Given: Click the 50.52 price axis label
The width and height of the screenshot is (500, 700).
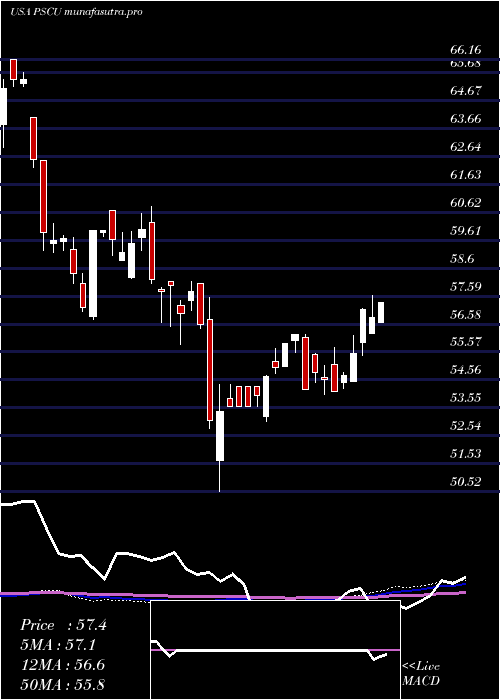Looking at the screenshot, I should click(465, 482).
